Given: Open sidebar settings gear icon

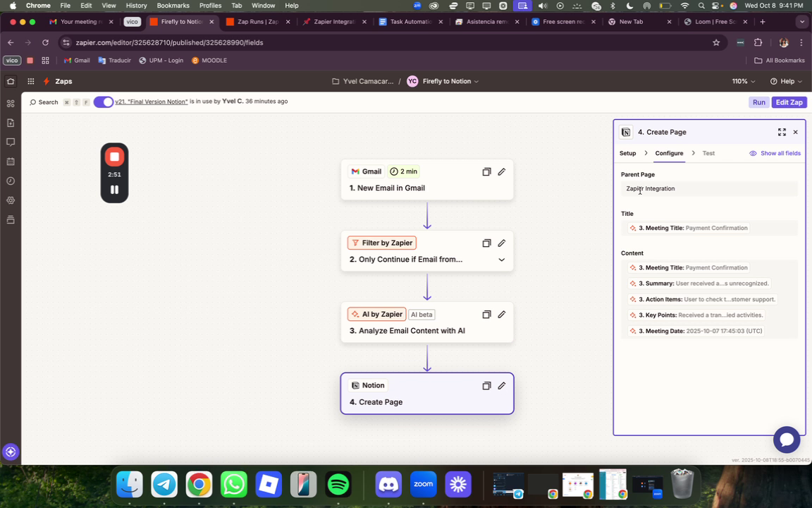Looking at the screenshot, I should click(11, 200).
